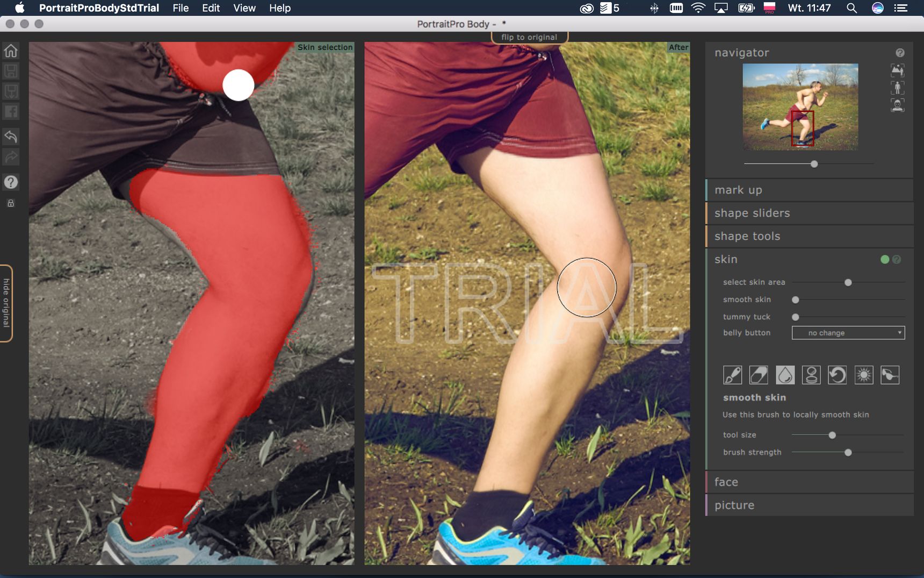The width and height of the screenshot is (924, 578).
Task: Click the hide original side tab
Action: 6,303
